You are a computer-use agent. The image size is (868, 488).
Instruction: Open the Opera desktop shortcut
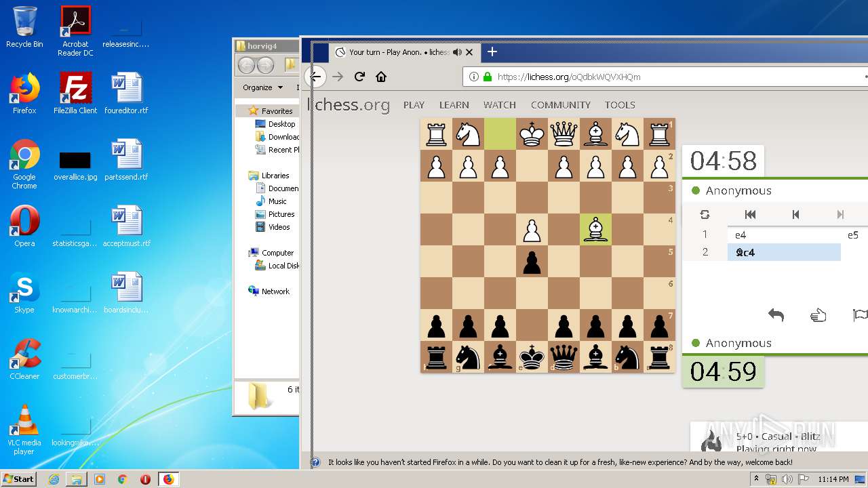coord(24,226)
